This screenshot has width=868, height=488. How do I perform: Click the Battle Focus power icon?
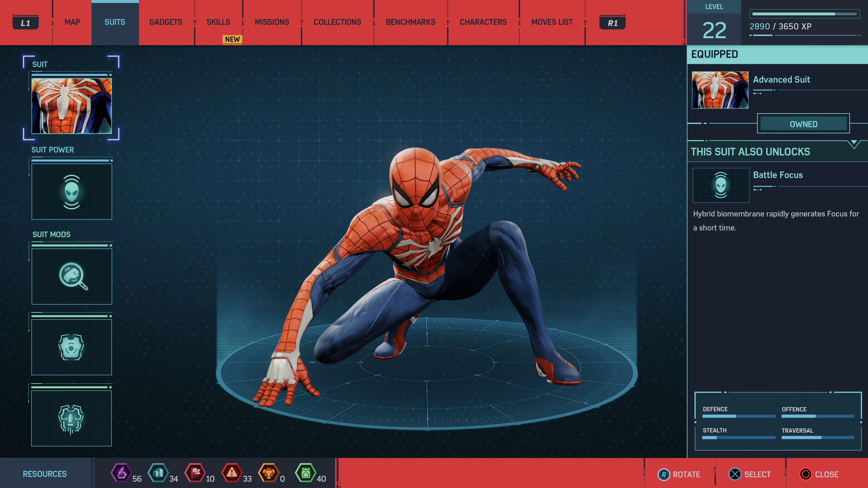(721, 185)
